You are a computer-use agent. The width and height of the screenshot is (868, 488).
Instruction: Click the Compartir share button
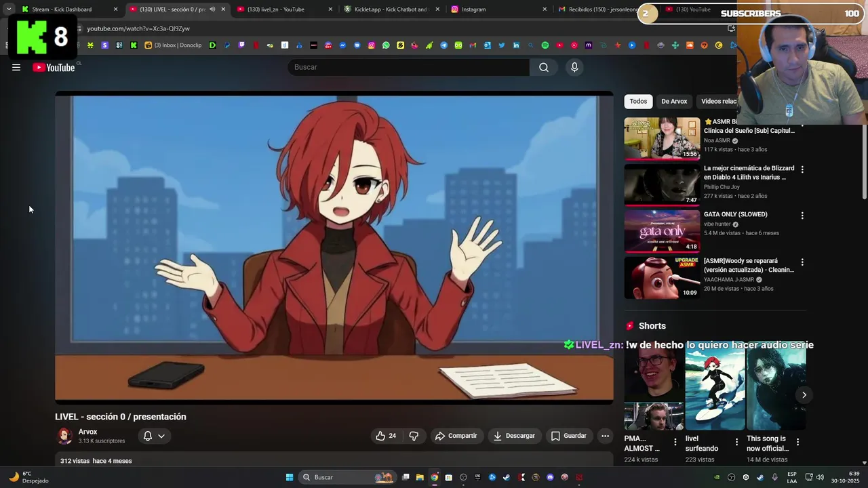click(456, 436)
